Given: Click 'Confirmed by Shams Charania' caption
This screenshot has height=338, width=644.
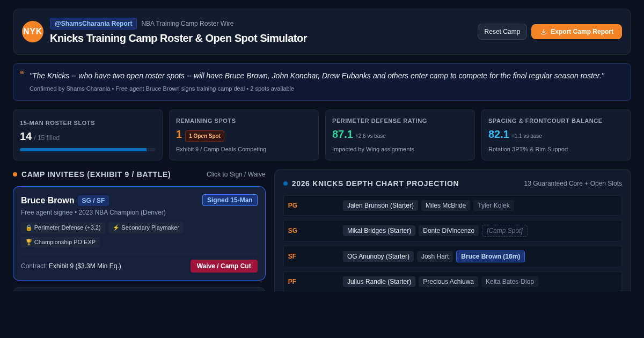Looking at the screenshot, I should pyautogui.click(x=70, y=89).
